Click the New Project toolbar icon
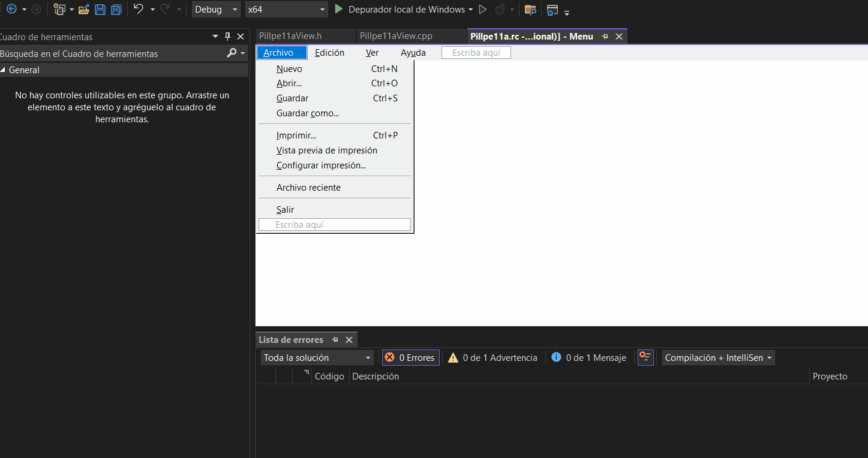868x458 pixels. pyautogui.click(x=59, y=9)
